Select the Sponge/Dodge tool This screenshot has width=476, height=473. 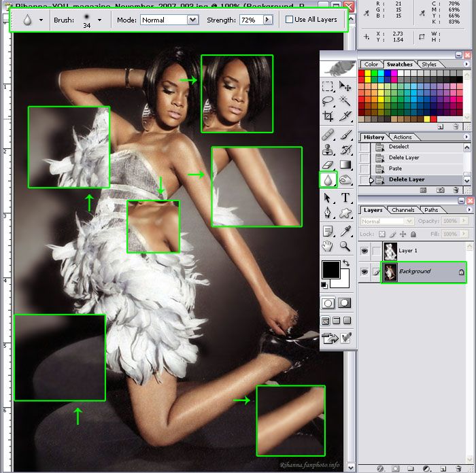pyautogui.click(x=345, y=180)
